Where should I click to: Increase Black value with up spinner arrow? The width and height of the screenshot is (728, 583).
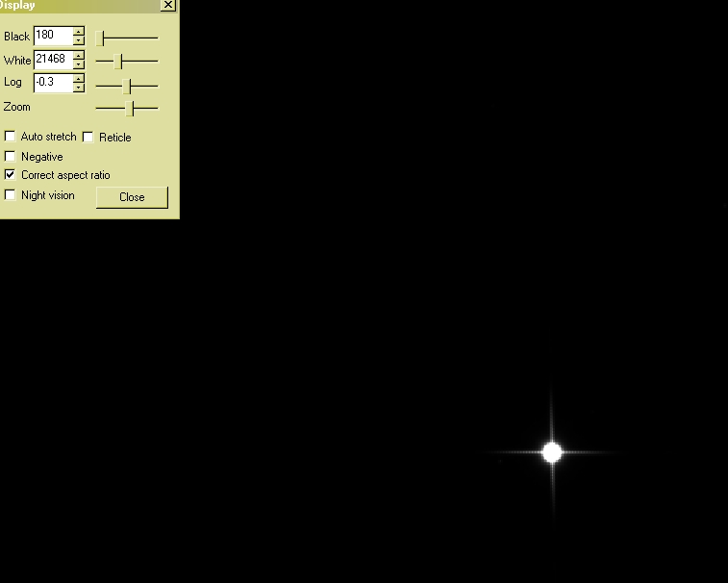click(79, 31)
